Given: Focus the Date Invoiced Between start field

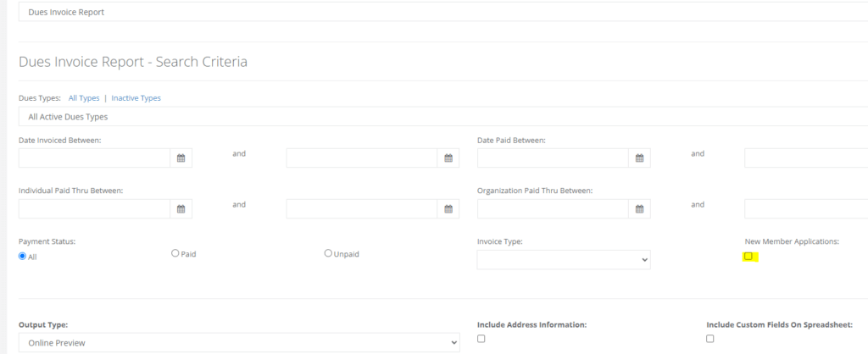Looking at the screenshot, I should (x=95, y=158).
